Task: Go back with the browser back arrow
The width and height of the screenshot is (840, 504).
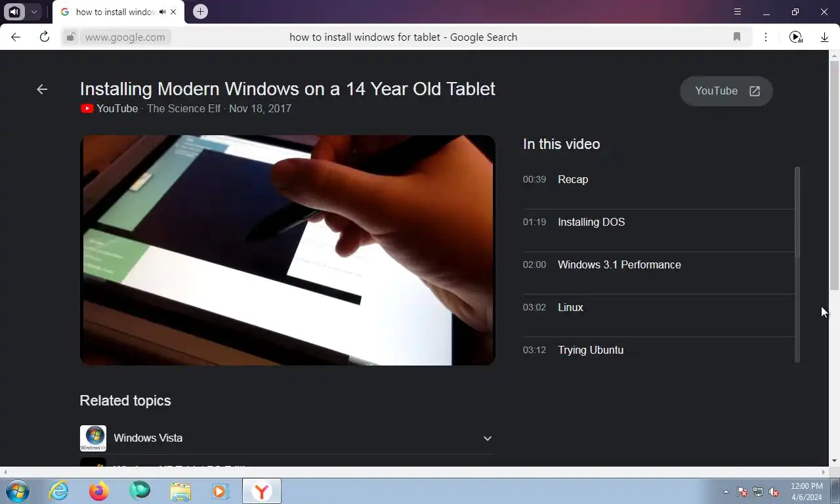Action: click(16, 37)
